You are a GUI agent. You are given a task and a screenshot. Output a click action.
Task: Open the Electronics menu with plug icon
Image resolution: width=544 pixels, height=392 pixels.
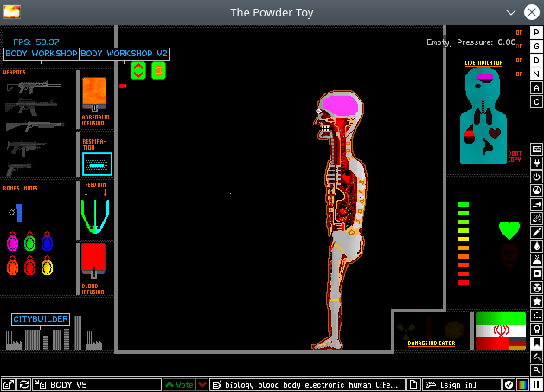(x=537, y=164)
